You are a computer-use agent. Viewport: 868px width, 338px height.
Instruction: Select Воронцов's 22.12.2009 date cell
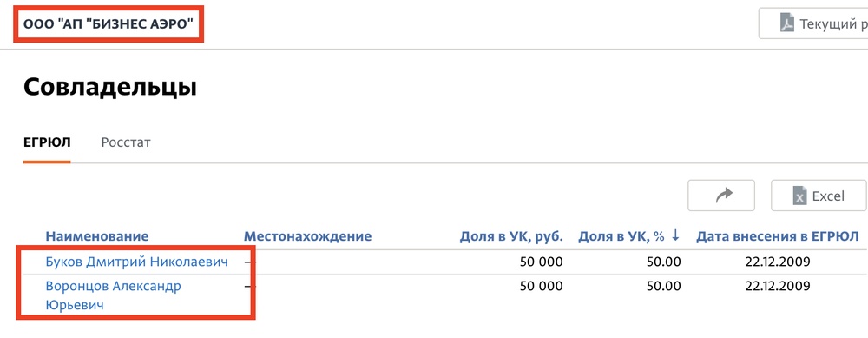(777, 287)
